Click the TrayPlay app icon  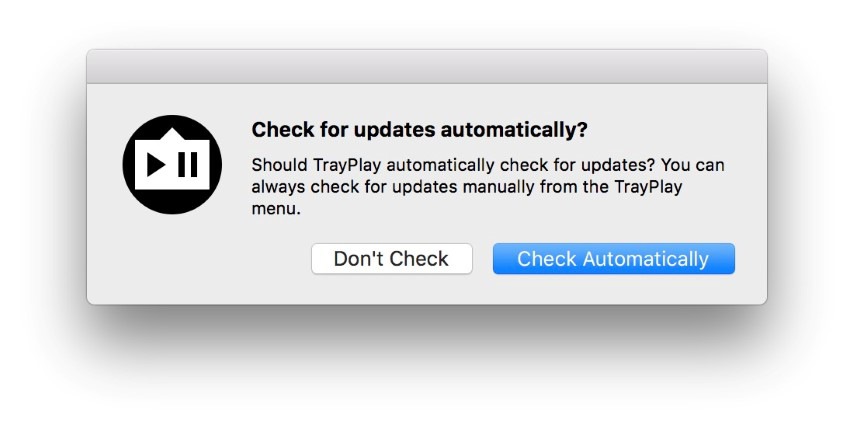click(x=171, y=164)
